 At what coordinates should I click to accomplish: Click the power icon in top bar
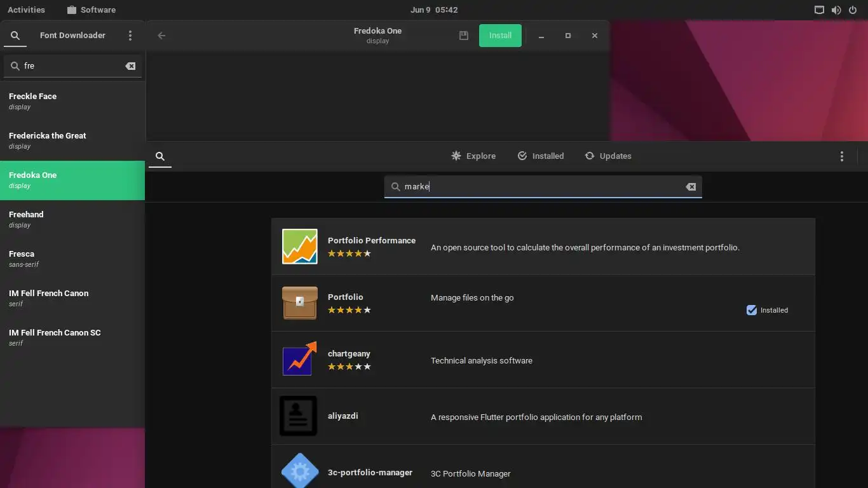(x=853, y=10)
